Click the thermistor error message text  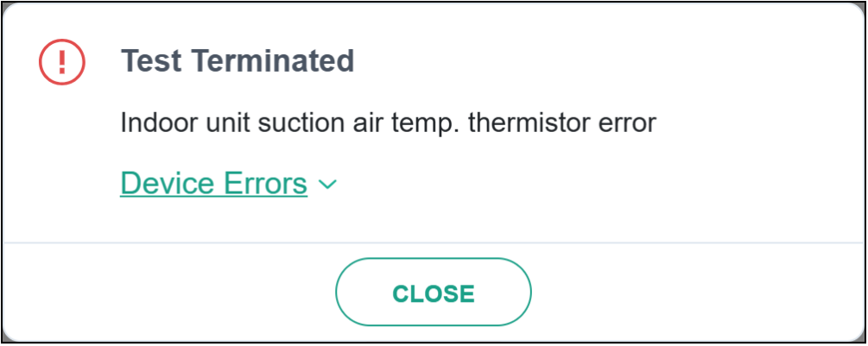point(389,123)
